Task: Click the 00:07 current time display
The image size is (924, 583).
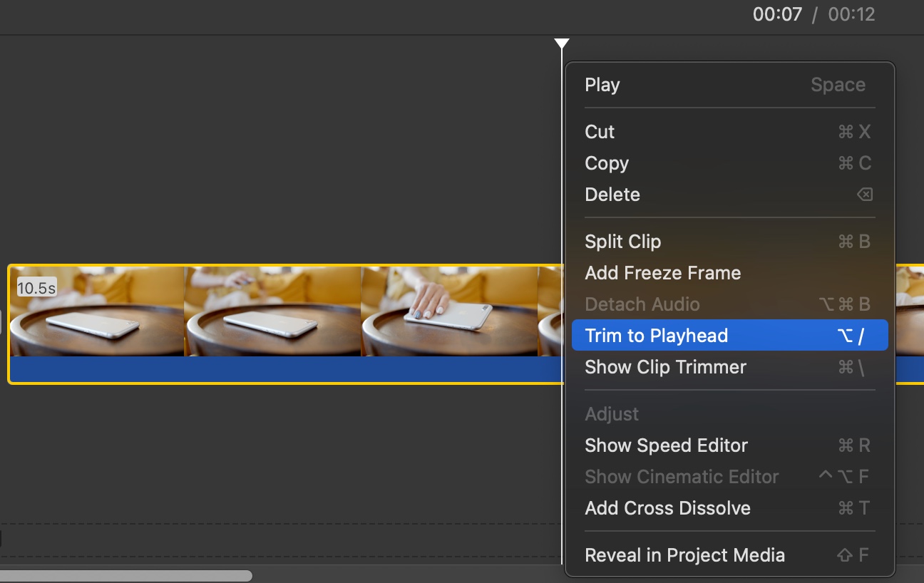Action: tap(779, 14)
